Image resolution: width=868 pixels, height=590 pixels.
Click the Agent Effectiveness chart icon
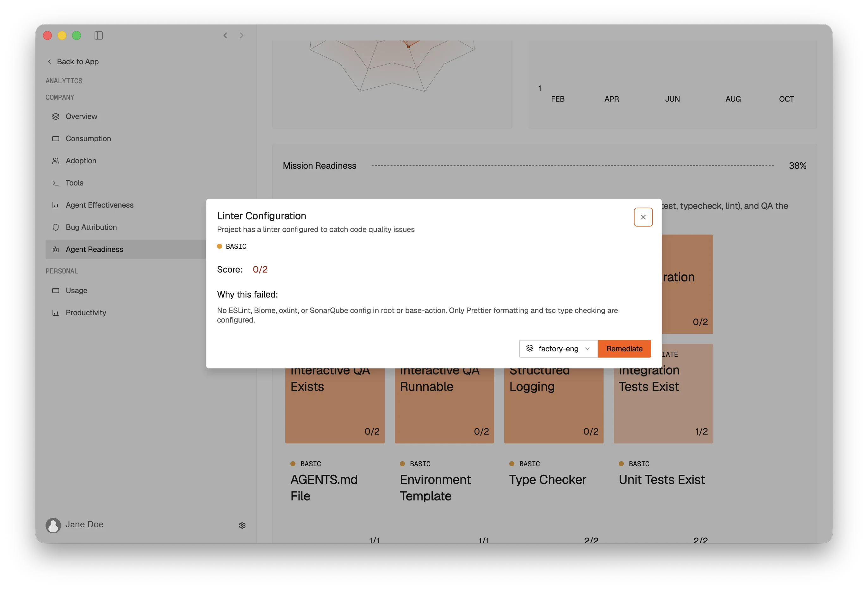(x=56, y=205)
